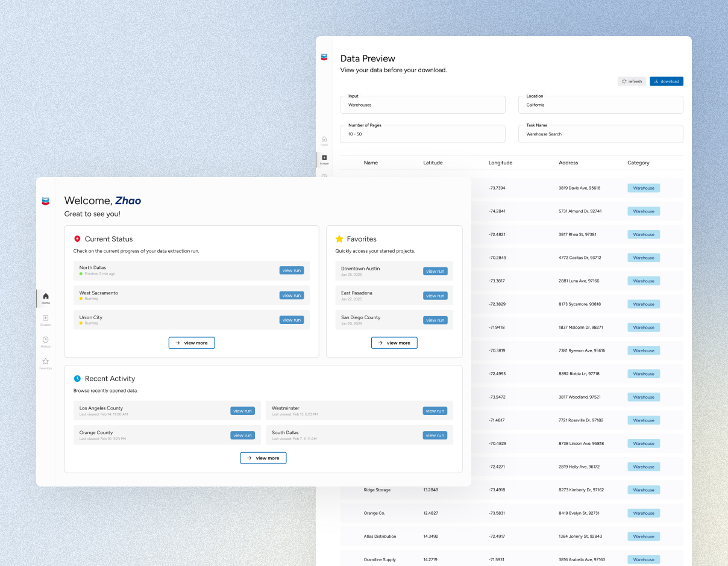Click the Number of Pages field
Screen dimensions: 728x566
(x=422, y=134)
